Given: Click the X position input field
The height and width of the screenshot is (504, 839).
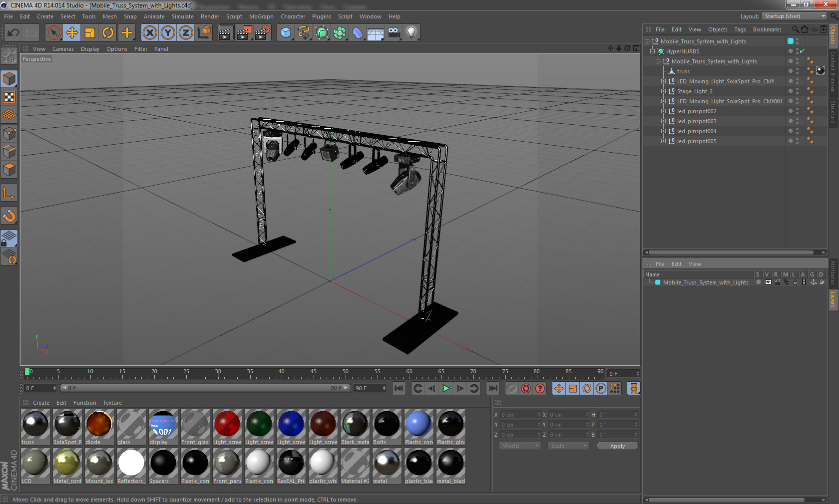Looking at the screenshot, I should (x=521, y=415).
